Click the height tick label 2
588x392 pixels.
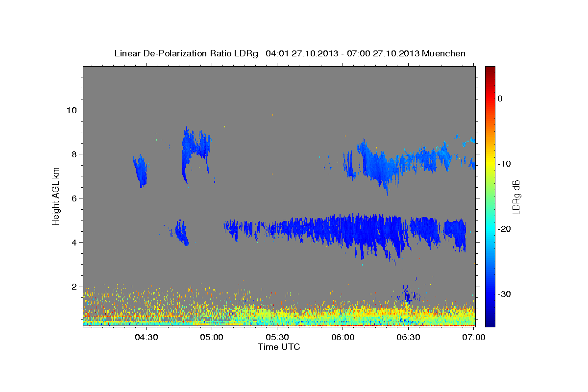(x=74, y=286)
